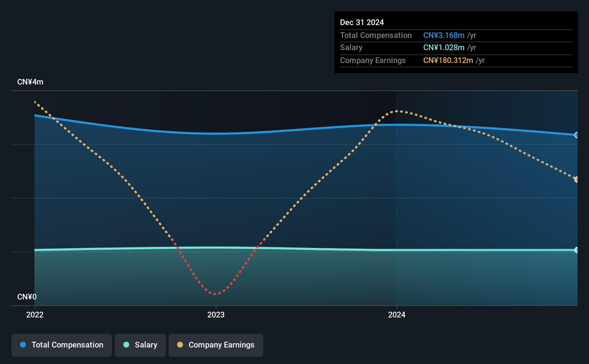Click the 2024 x-axis label
The height and width of the screenshot is (364, 589).
pyautogui.click(x=397, y=315)
